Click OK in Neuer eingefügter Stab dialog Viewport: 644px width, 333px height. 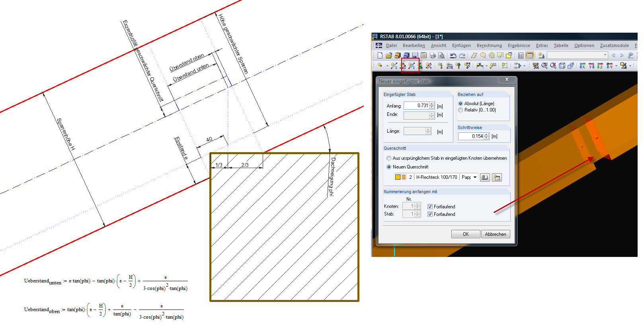pyautogui.click(x=466, y=234)
